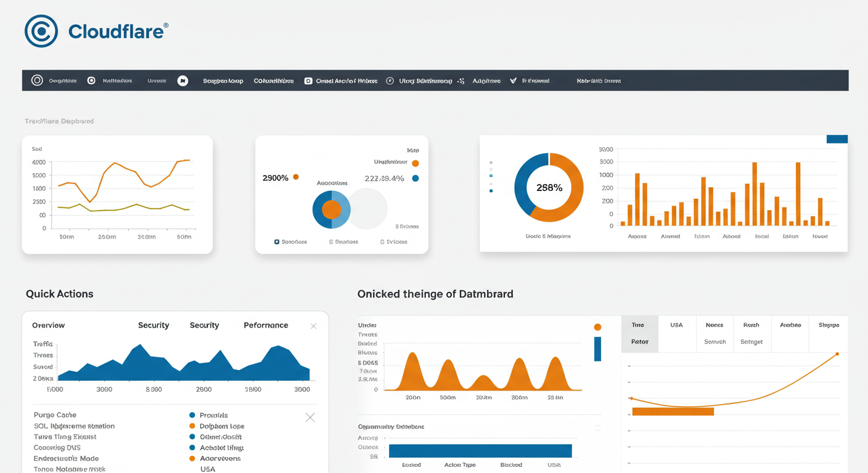Click the orange dot beside 2900% value
The image size is (868, 473).
click(x=296, y=177)
